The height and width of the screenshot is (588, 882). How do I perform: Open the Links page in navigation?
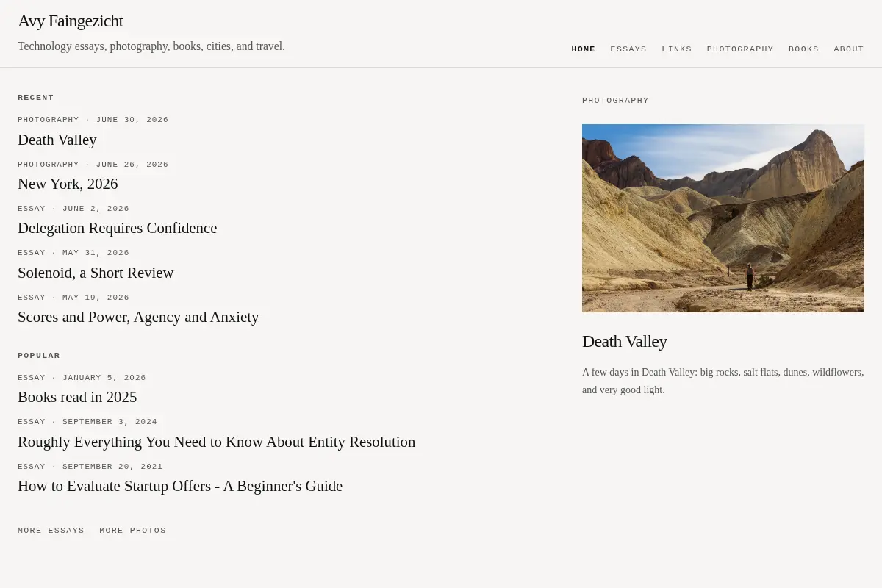677,49
